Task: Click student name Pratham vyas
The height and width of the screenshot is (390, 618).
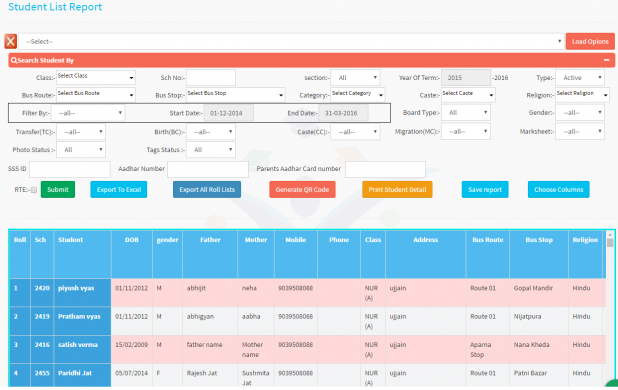Action: [x=79, y=316]
